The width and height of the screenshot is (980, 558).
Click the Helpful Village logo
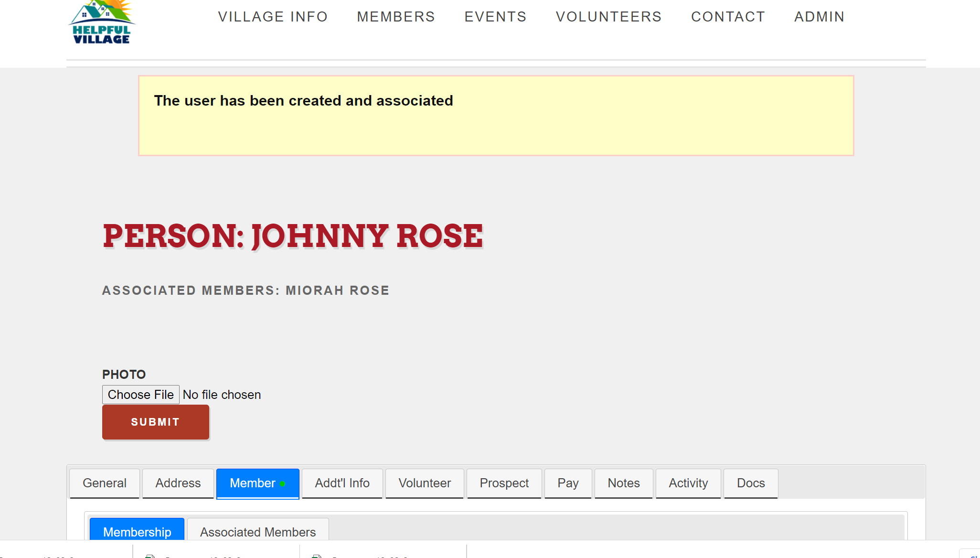coord(102,22)
